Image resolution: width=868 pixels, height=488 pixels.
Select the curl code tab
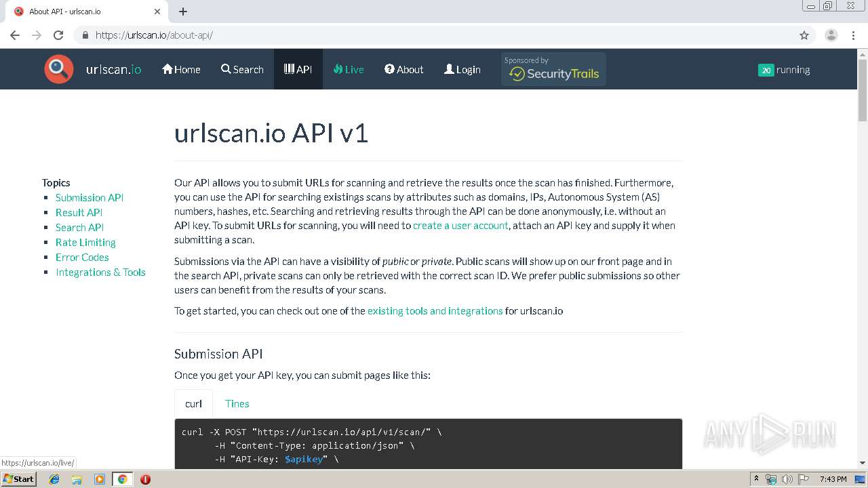(193, 403)
